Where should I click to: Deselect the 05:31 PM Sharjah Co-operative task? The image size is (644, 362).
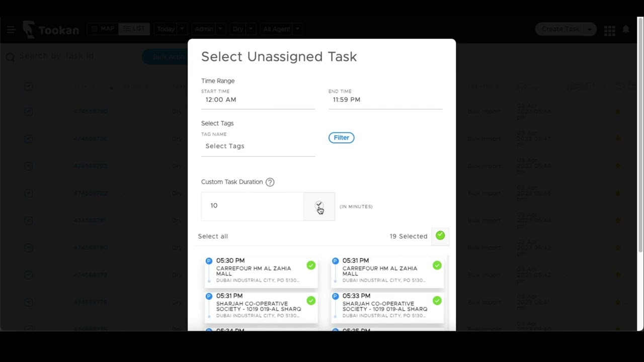pyautogui.click(x=311, y=300)
